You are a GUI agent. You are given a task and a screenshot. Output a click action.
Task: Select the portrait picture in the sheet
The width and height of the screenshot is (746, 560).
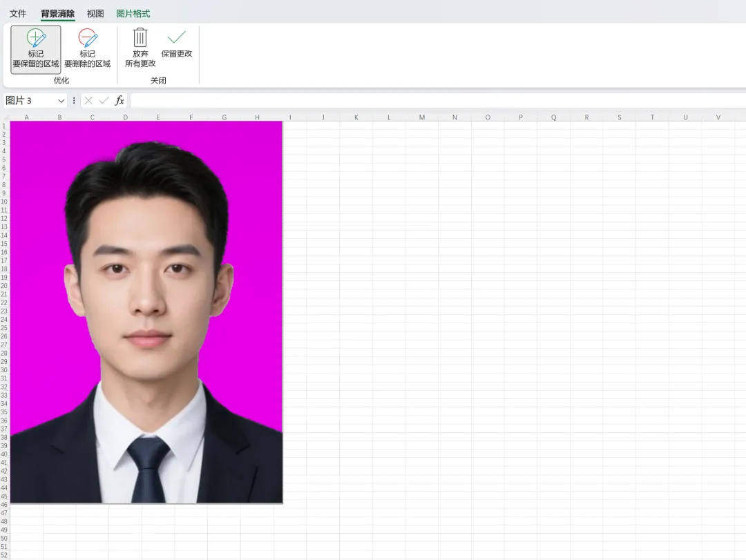point(146,312)
